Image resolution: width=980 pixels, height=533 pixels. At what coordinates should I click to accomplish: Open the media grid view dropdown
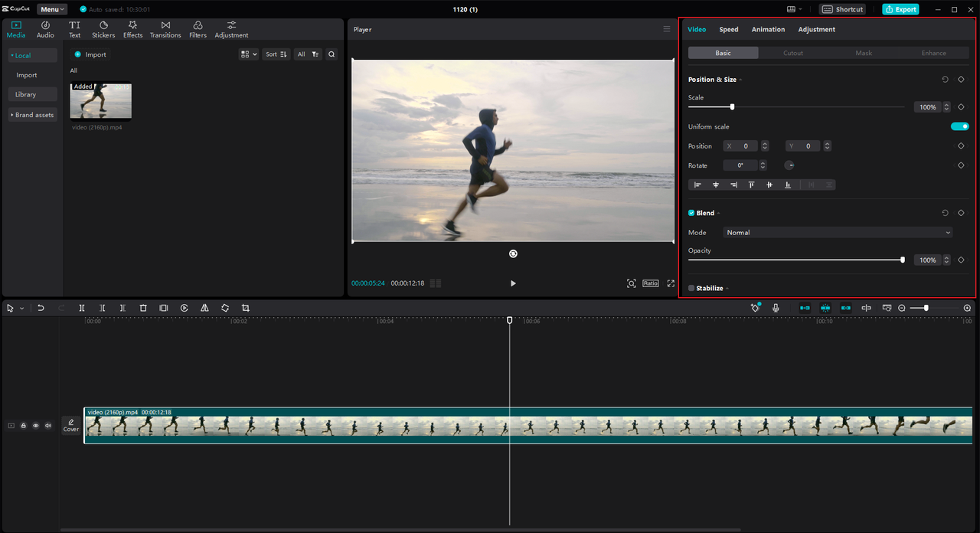(x=248, y=54)
